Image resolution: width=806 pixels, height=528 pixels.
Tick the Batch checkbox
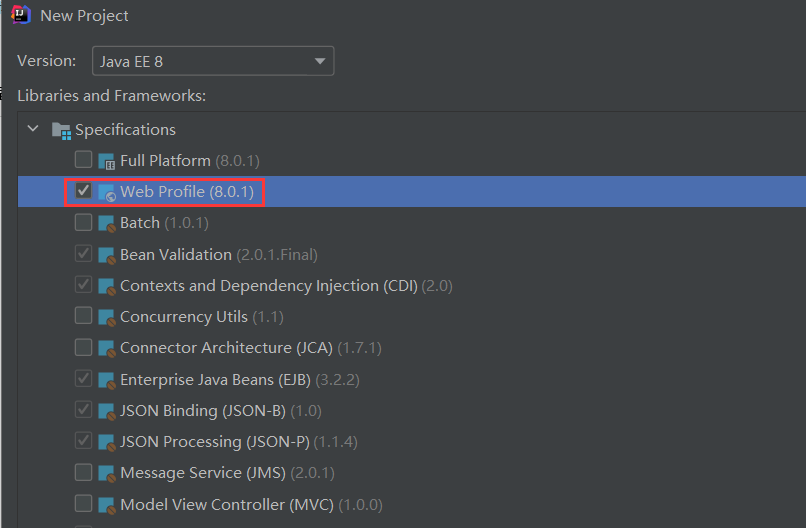click(x=83, y=222)
